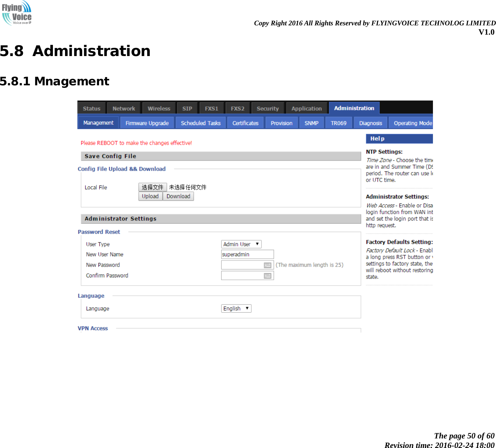This screenshot has width=496, height=448.
Task: Click the keyboard icon beside New Password
Action: (268, 265)
